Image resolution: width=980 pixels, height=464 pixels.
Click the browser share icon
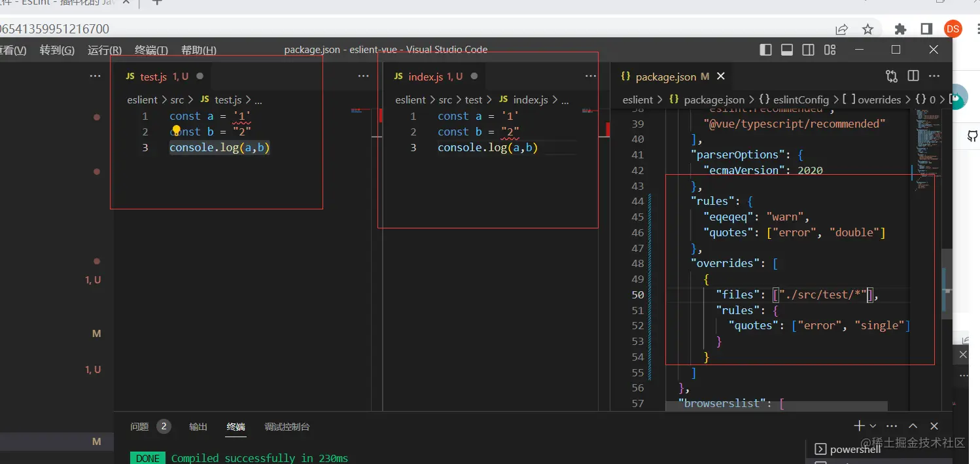842,29
